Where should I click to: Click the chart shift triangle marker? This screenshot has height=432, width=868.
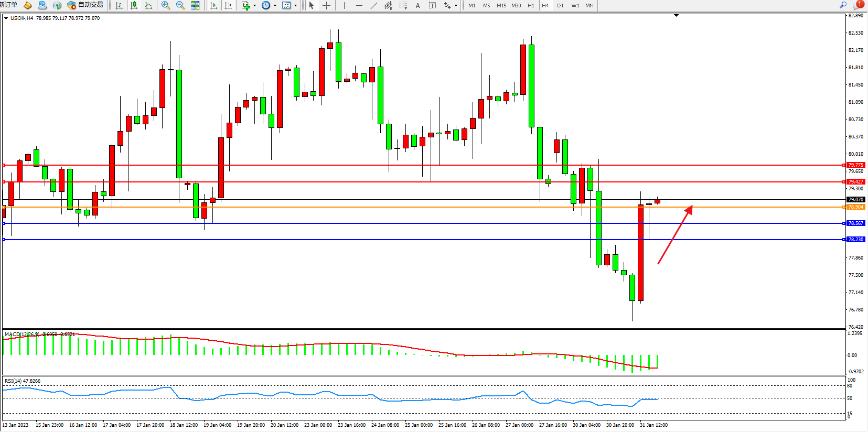pyautogui.click(x=676, y=15)
